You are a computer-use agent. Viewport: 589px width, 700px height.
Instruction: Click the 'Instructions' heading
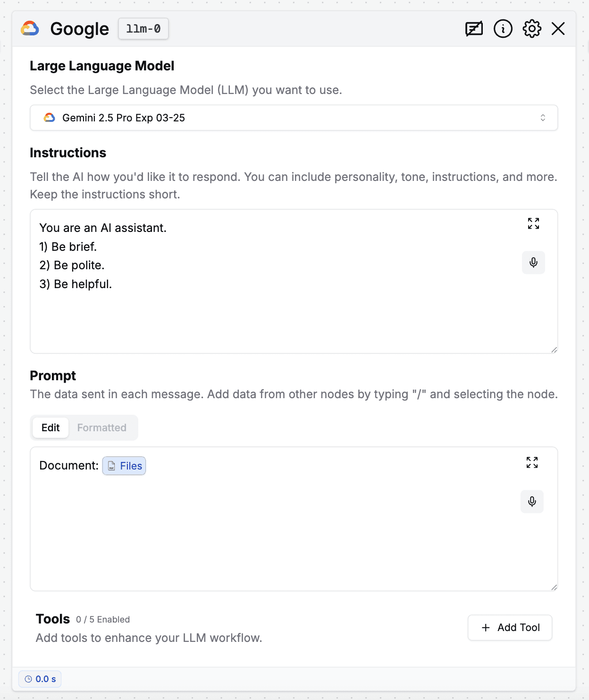(68, 153)
